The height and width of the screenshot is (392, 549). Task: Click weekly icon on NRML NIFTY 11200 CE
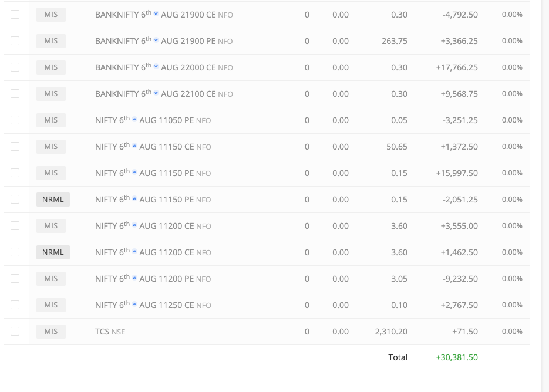pyautogui.click(x=134, y=251)
